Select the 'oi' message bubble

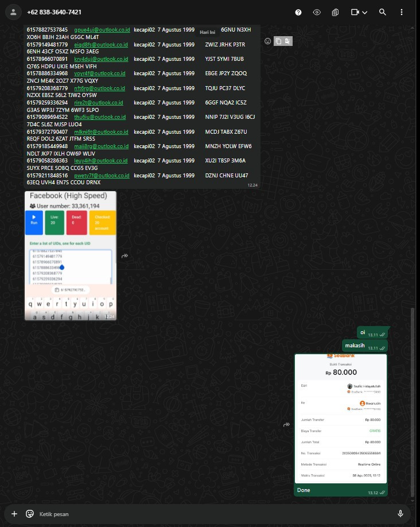(372, 332)
